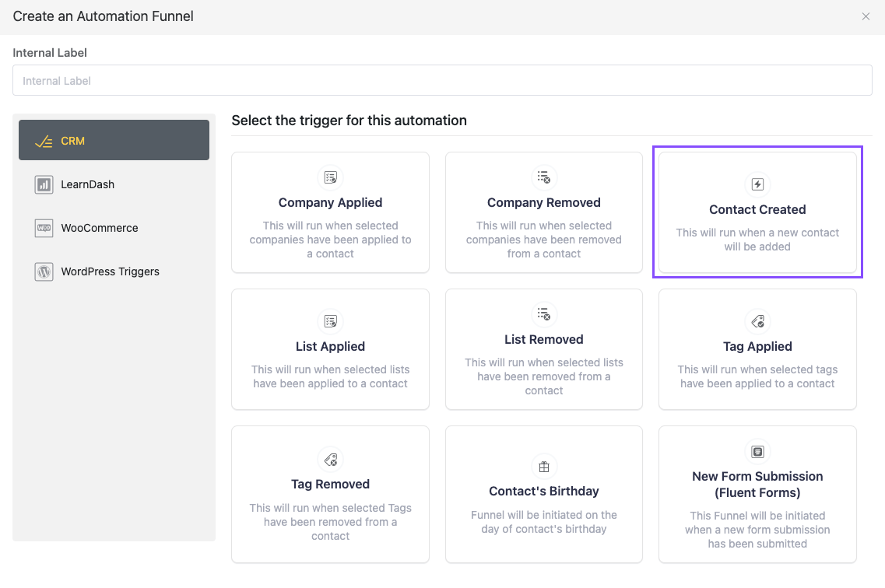This screenshot has width=885, height=588.
Task: Click the Tag Applied tag icon
Action: point(757,321)
